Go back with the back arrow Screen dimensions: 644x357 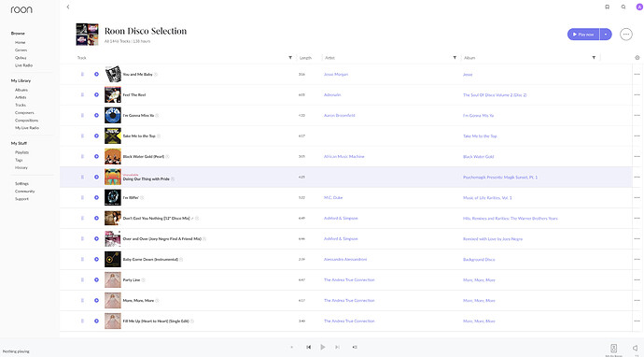(x=68, y=7)
